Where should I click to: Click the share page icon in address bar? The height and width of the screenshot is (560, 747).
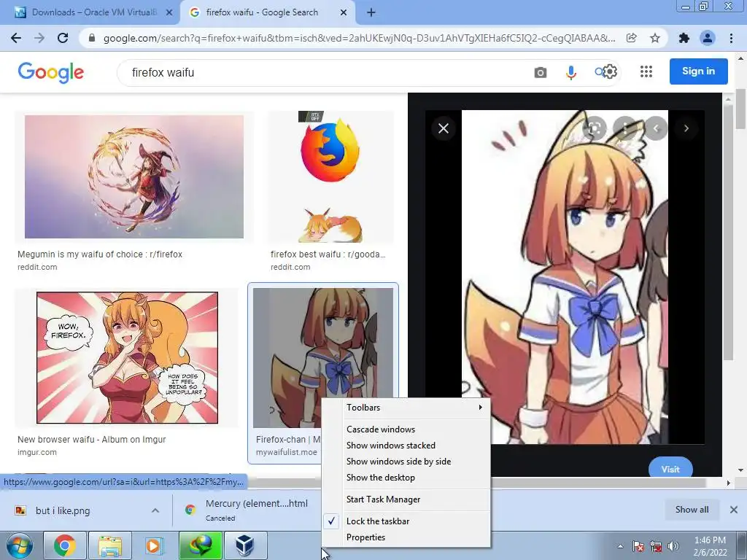631,38
